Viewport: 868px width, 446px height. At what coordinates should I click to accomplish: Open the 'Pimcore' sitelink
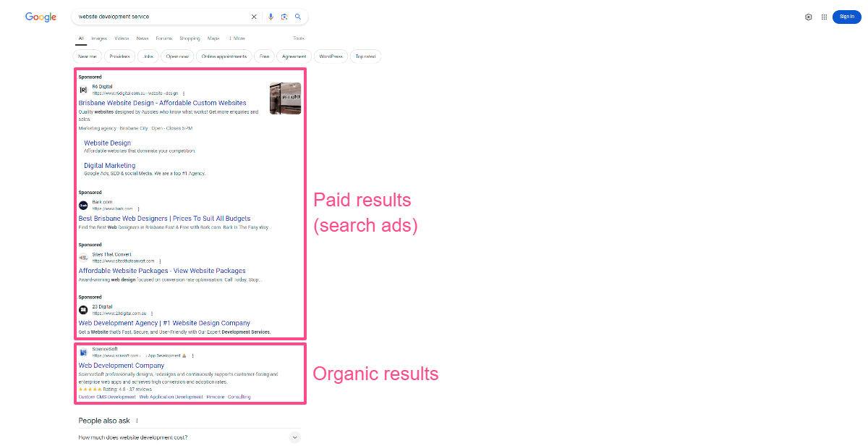click(x=216, y=397)
